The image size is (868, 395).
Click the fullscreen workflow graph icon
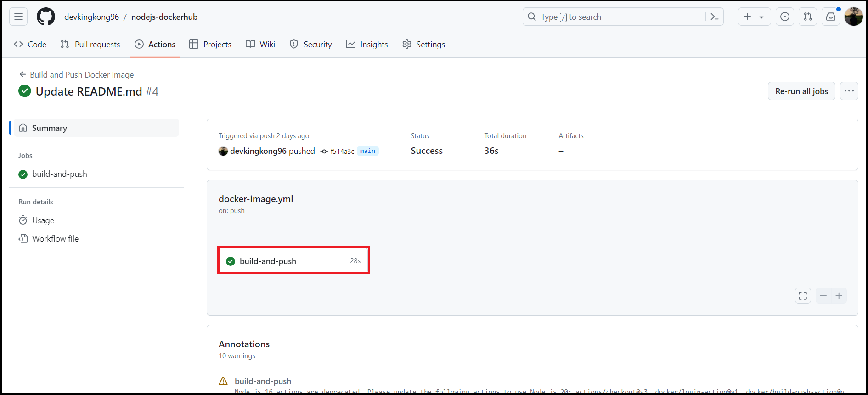click(x=803, y=296)
